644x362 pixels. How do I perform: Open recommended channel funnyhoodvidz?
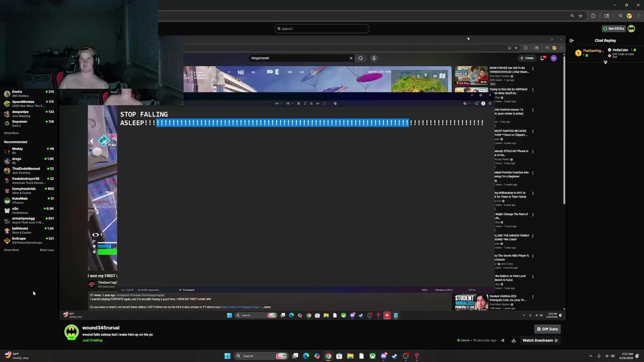point(29,191)
